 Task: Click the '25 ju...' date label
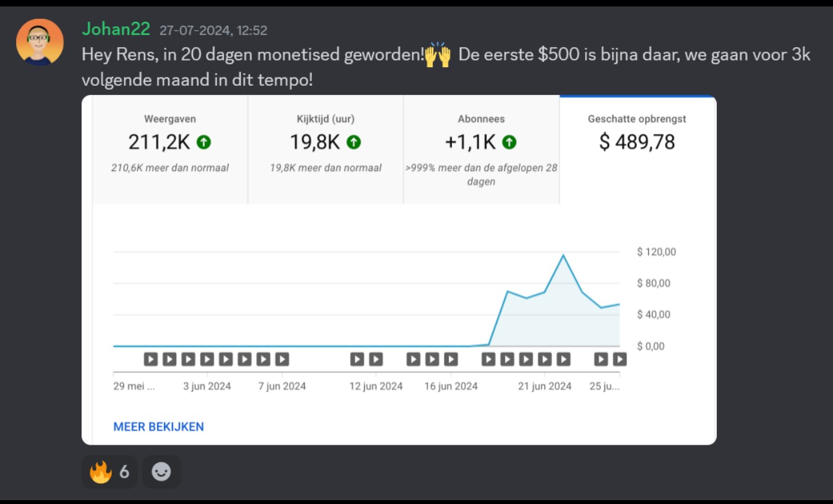tap(604, 387)
